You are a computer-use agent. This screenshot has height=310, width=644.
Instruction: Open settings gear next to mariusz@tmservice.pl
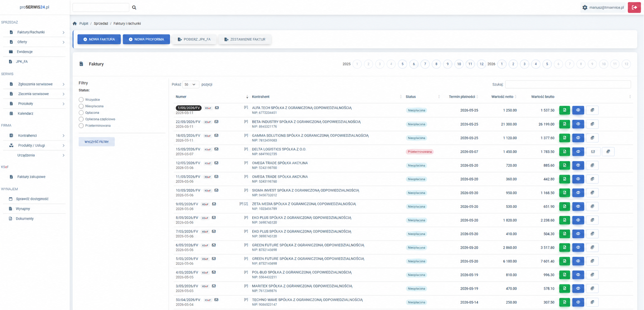click(x=585, y=7)
